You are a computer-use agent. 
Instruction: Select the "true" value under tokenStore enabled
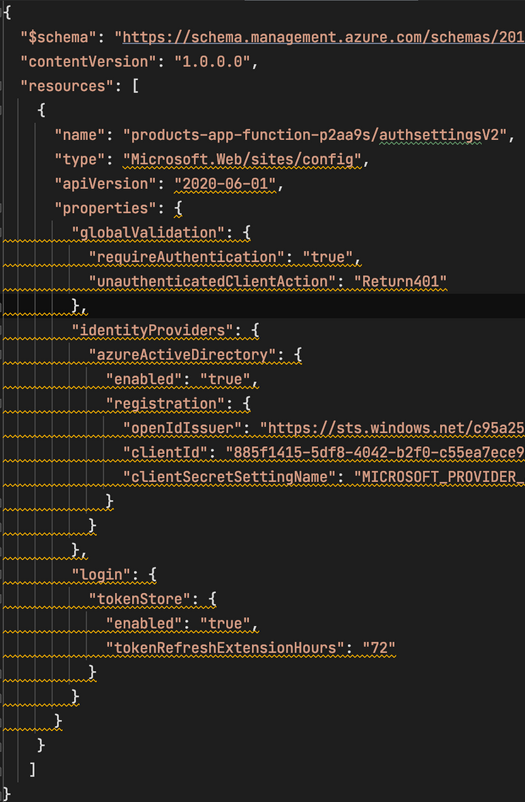coord(225,623)
